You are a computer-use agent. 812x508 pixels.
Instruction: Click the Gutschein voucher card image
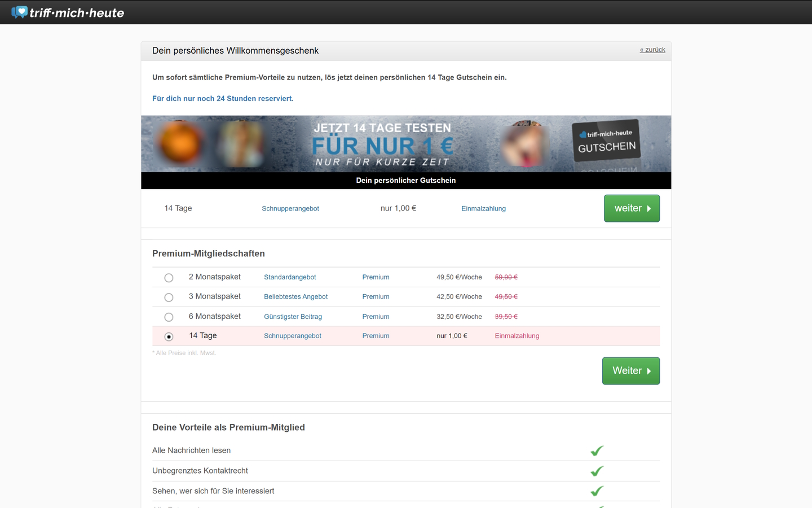pos(606,141)
